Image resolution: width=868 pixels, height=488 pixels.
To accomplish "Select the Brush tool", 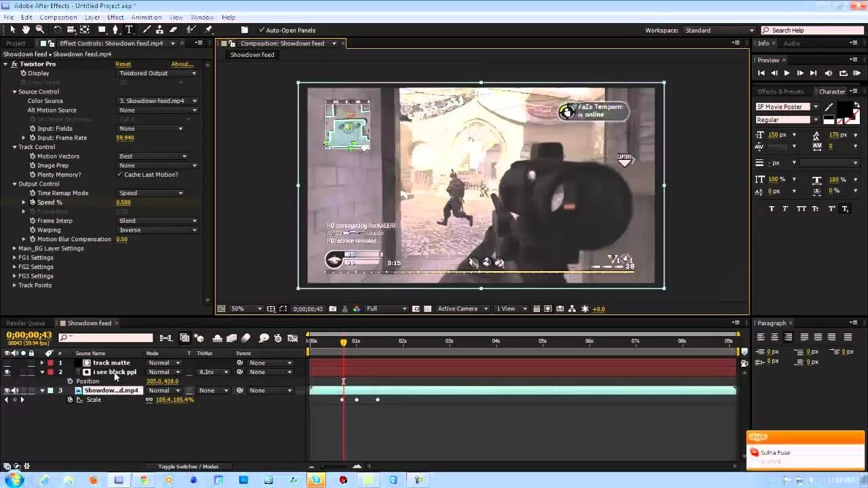I will coord(146,30).
